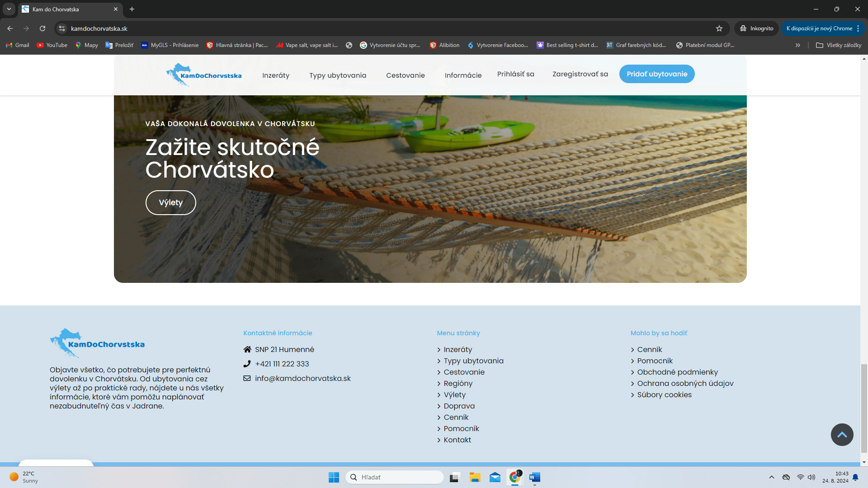This screenshot has height=488, width=868.
Task: Reload the page with refresh icon
Action: (x=42, y=28)
